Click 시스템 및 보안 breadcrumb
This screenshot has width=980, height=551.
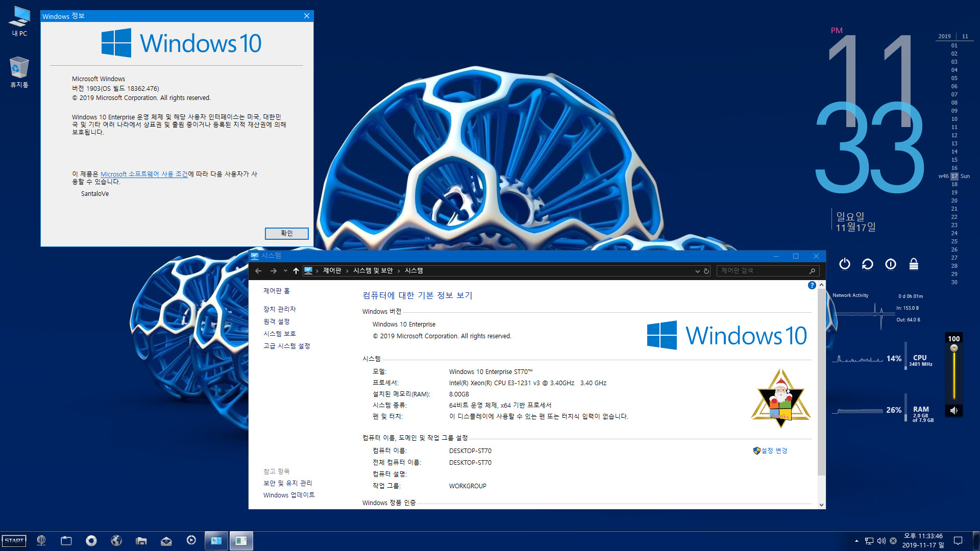point(373,270)
